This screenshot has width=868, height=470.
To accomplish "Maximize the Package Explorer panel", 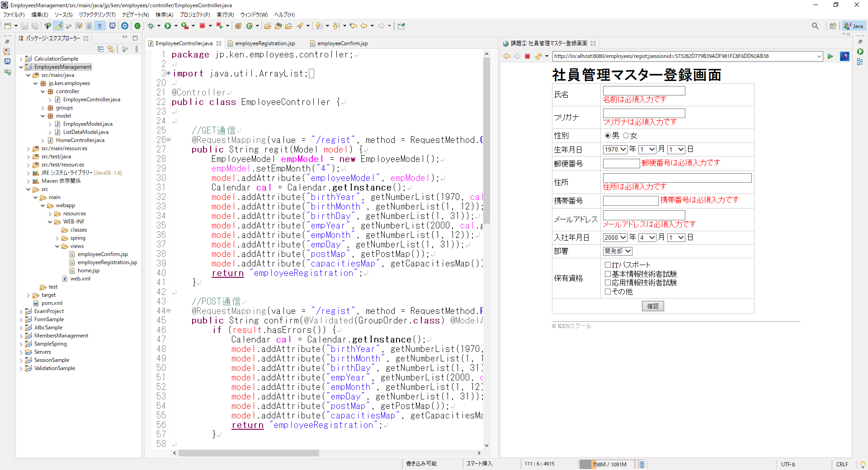I will coord(135,38).
